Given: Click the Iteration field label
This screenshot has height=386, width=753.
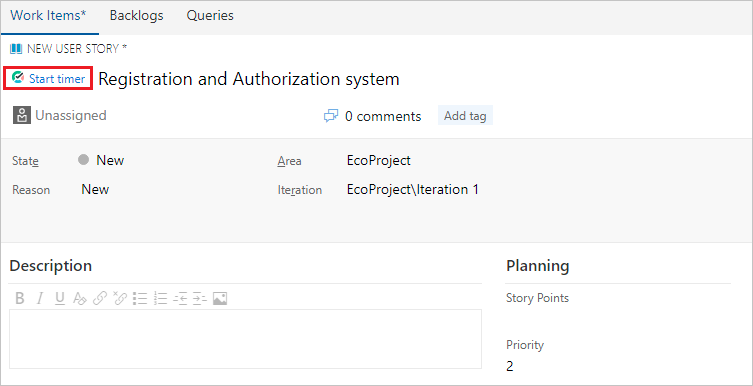Looking at the screenshot, I should point(300,190).
